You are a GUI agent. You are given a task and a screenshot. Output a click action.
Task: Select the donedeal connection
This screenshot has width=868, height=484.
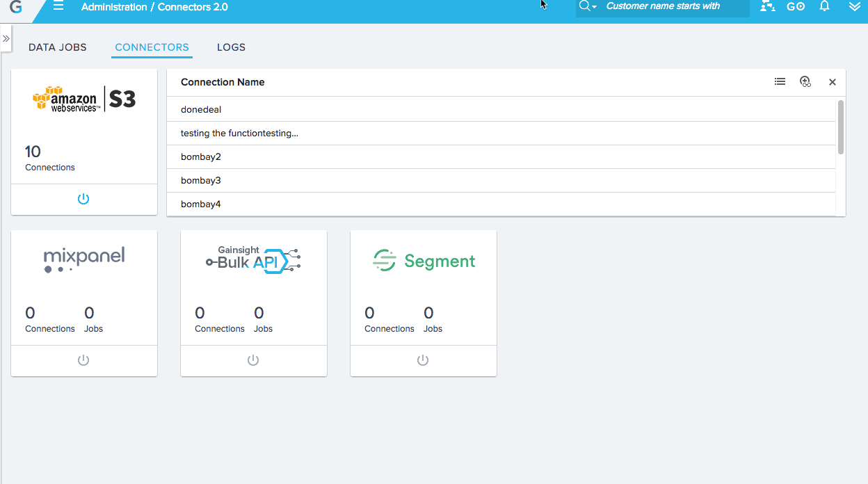click(x=501, y=110)
